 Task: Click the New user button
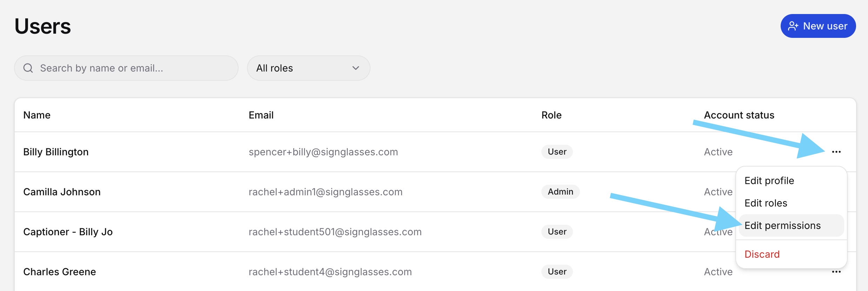[x=818, y=26]
